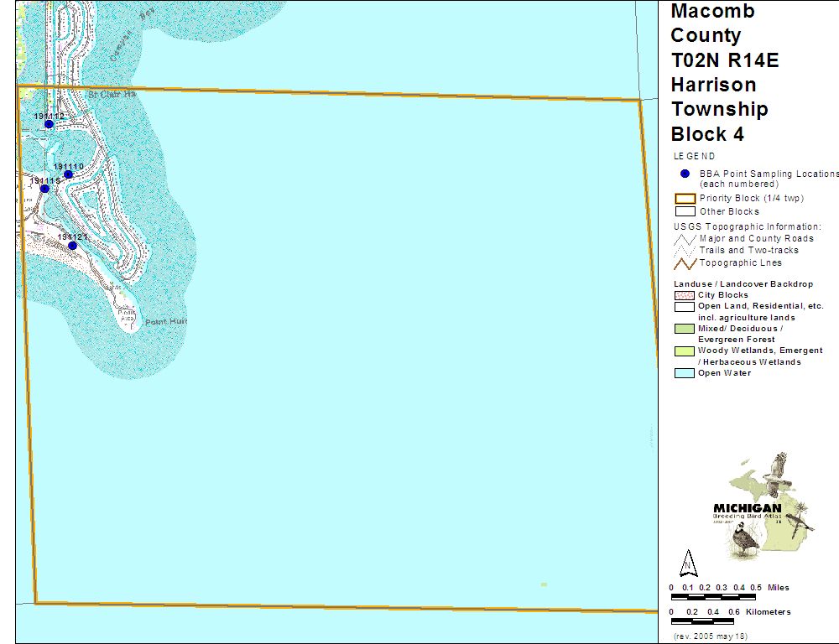This screenshot has height=644, width=839.
Task: Click the Other Blocks legend box
Action: (685, 211)
